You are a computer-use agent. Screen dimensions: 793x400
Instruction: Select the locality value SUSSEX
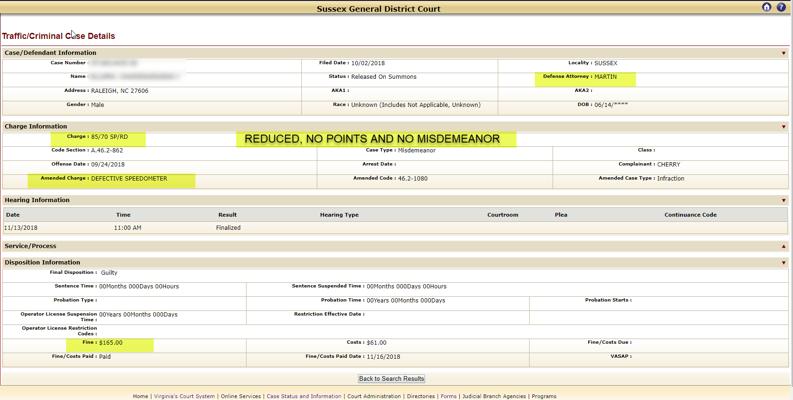(x=606, y=63)
